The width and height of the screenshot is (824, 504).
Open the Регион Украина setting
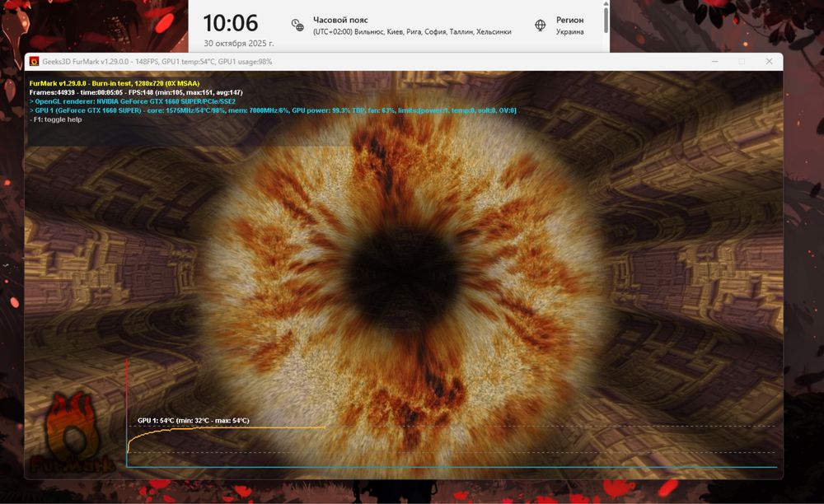pos(559,26)
